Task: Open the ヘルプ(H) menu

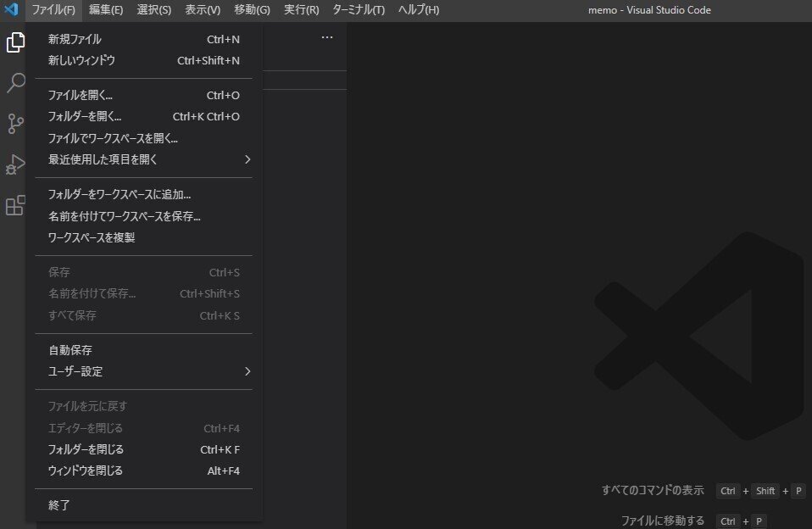Action: (x=419, y=10)
